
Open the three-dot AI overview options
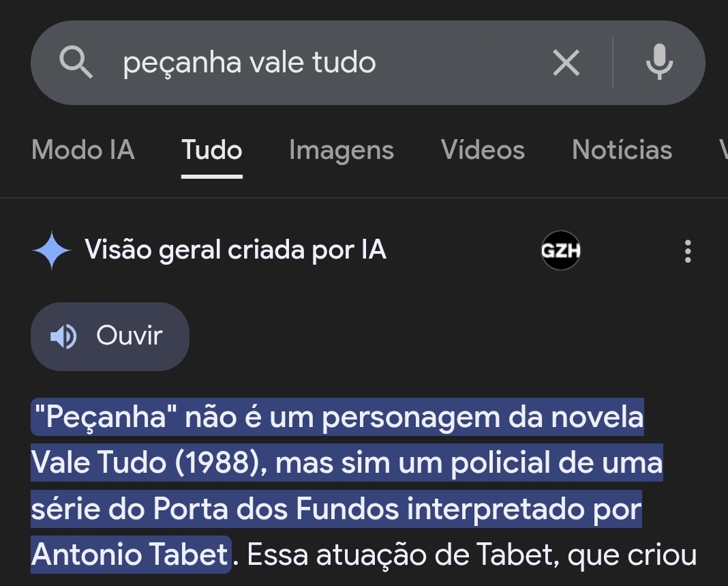tap(688, 251)
